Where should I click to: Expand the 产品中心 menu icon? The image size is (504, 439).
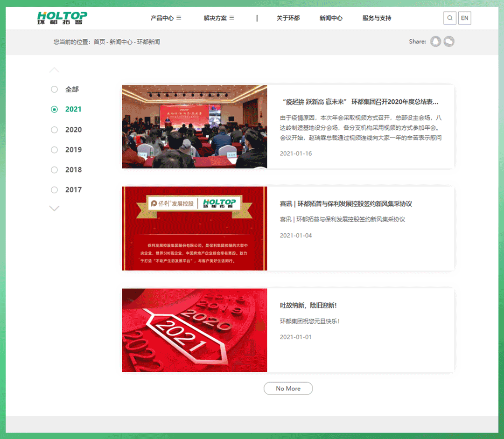point(179,18)
